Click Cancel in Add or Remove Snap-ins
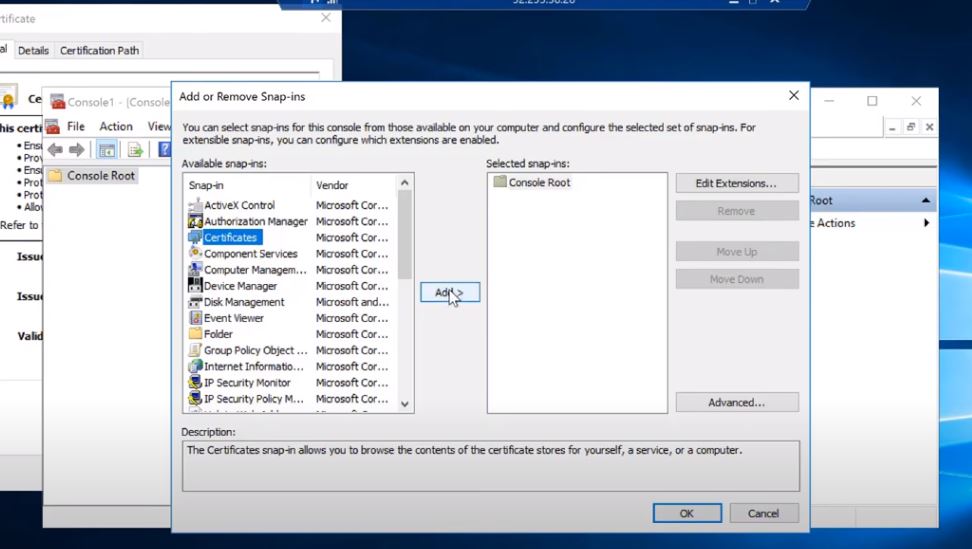972x549 pixels. 764,513
